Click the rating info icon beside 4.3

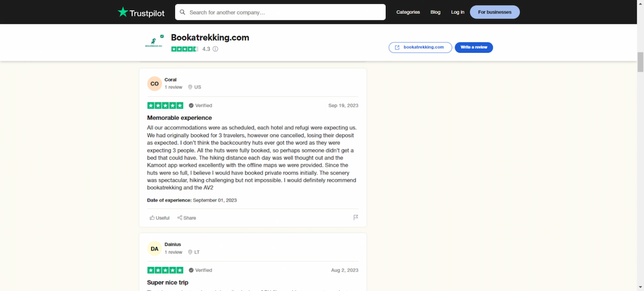click(215, 49)
